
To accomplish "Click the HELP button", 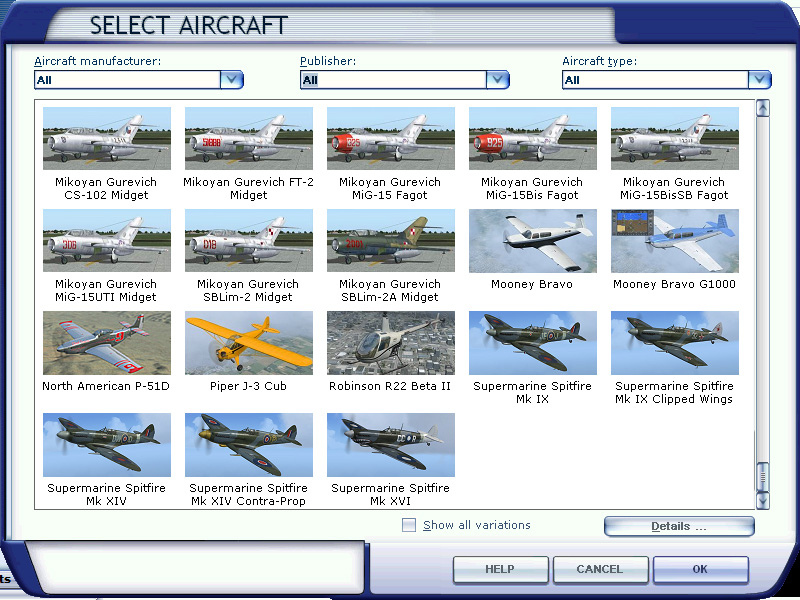I will tap(501, 569).
